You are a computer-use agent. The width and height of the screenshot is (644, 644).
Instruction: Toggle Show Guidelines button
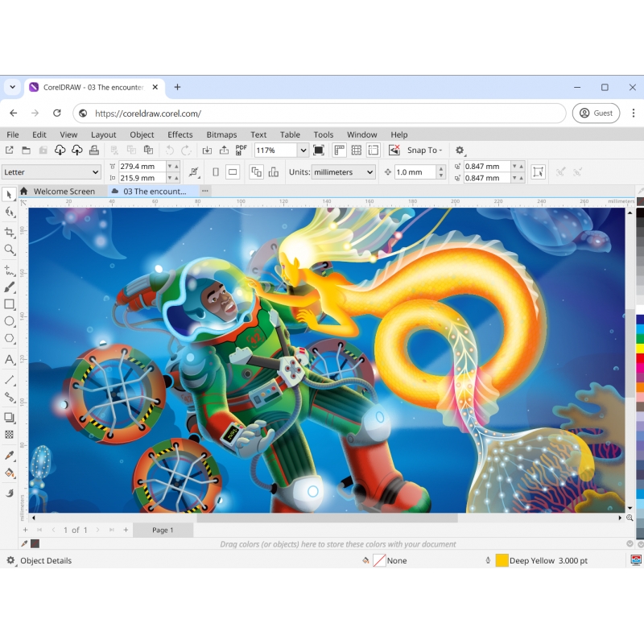374,151
